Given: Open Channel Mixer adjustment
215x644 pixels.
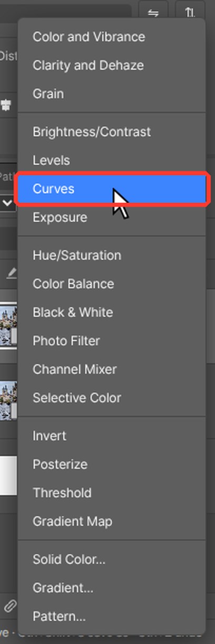Looking at the screenshot, I should (x=112, y=369).
